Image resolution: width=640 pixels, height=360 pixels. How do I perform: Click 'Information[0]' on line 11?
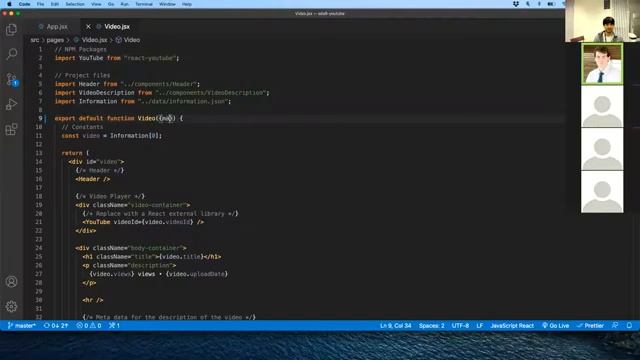tap(134, 136)
